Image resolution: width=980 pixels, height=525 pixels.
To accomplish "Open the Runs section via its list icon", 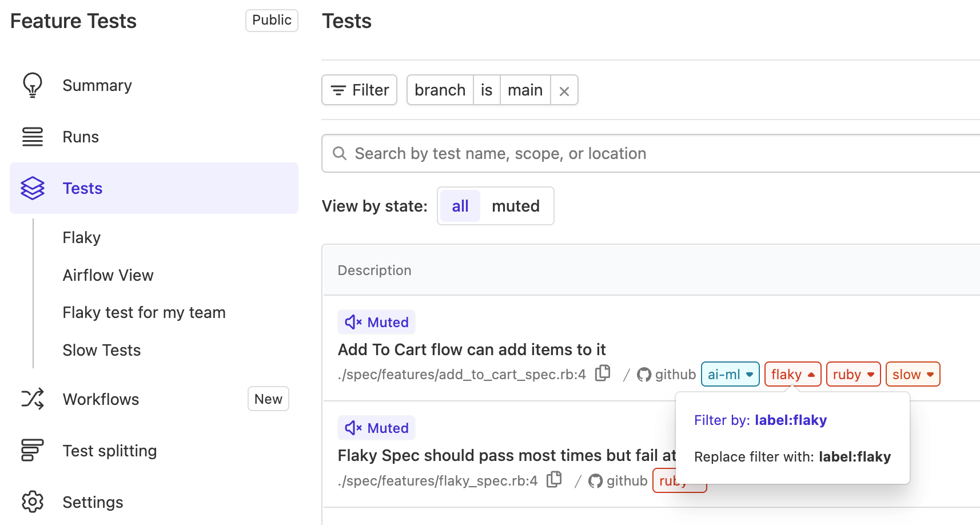I will tap(33, 136).
